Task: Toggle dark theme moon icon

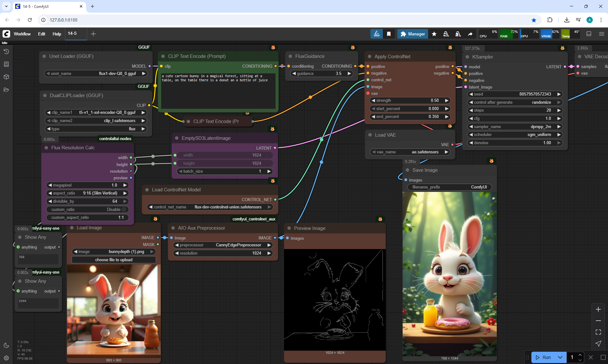Action: 6,345
